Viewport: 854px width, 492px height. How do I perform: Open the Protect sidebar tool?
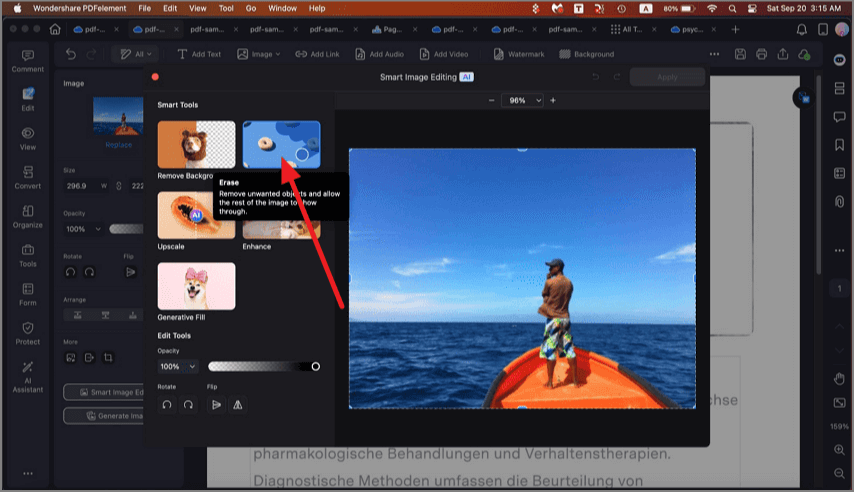tap(28, 334)
